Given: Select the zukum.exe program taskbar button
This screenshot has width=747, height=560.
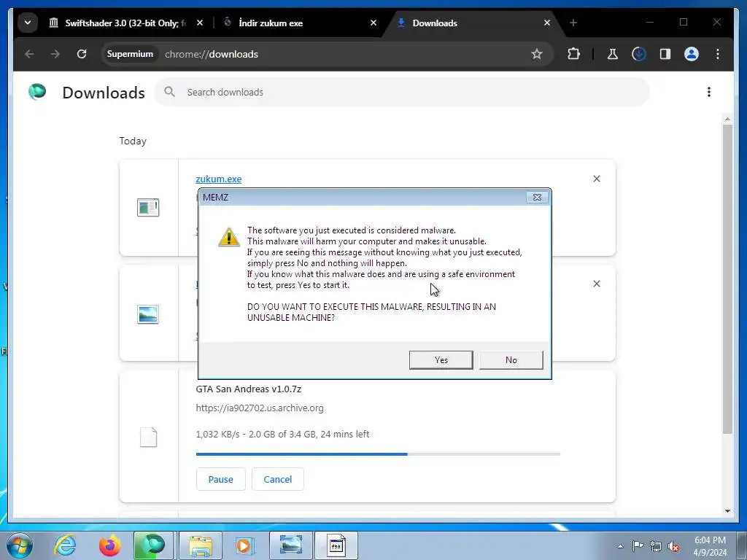Looking at the screenshot, I should click(336, 545).
